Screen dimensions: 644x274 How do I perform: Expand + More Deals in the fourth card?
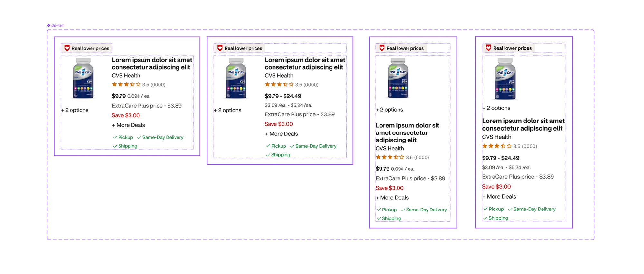499,197
